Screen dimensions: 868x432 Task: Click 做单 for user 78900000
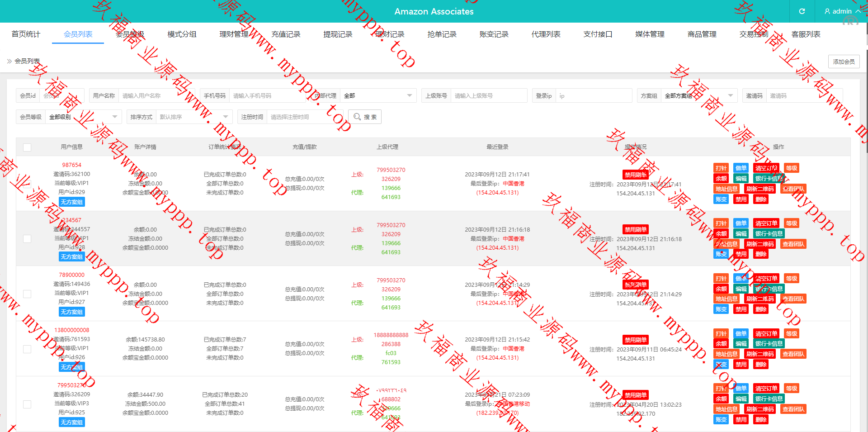pos(741,278)
